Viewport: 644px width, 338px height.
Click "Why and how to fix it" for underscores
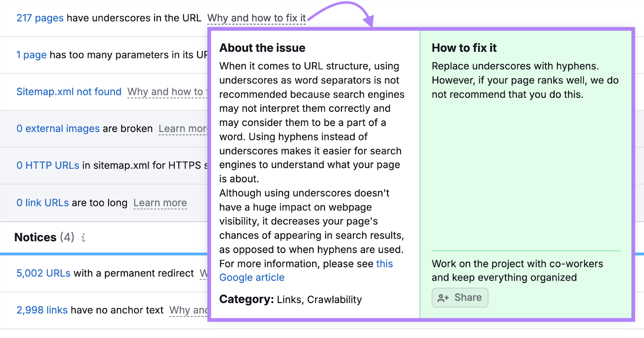point(256,18)
